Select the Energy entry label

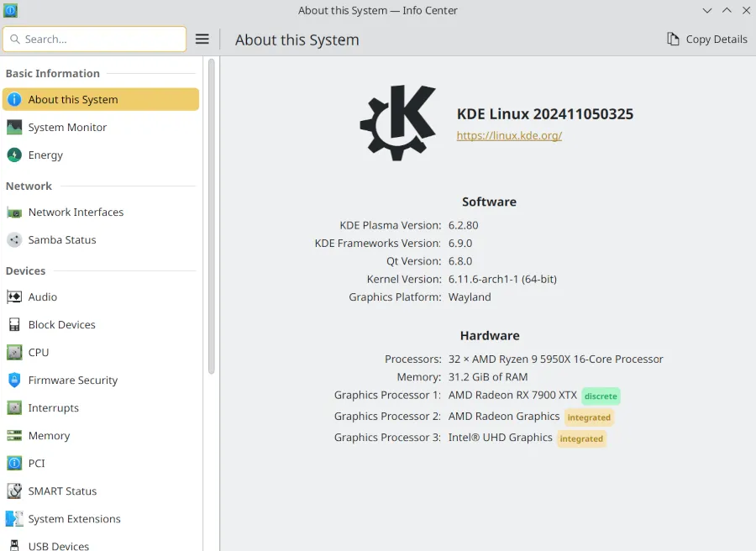pos(45,155)
